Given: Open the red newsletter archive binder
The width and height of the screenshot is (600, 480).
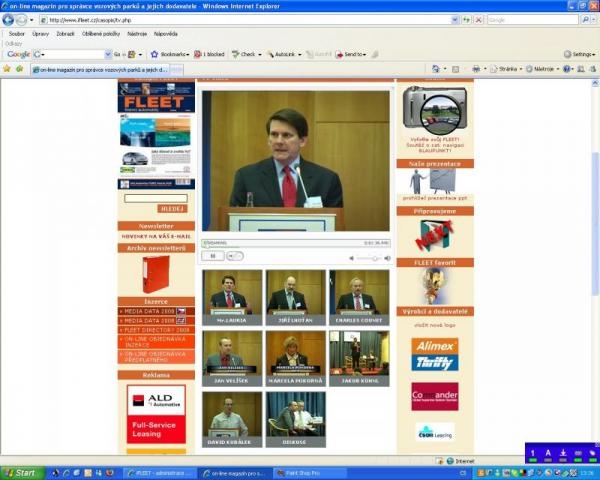Looking at the screenshot, I should [155, 274].
